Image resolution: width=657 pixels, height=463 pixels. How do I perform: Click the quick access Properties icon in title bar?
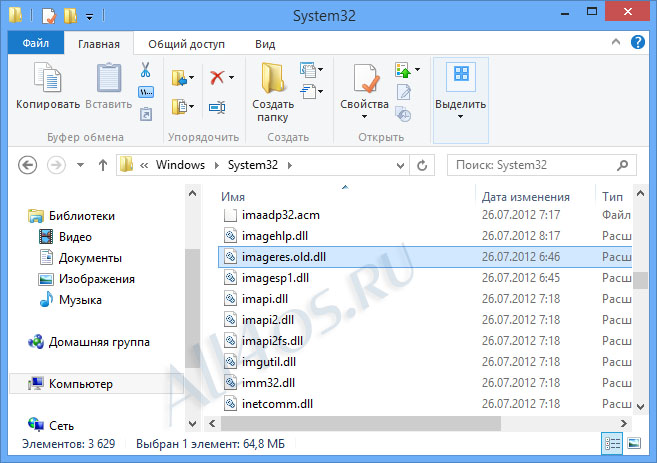(49, 16)
